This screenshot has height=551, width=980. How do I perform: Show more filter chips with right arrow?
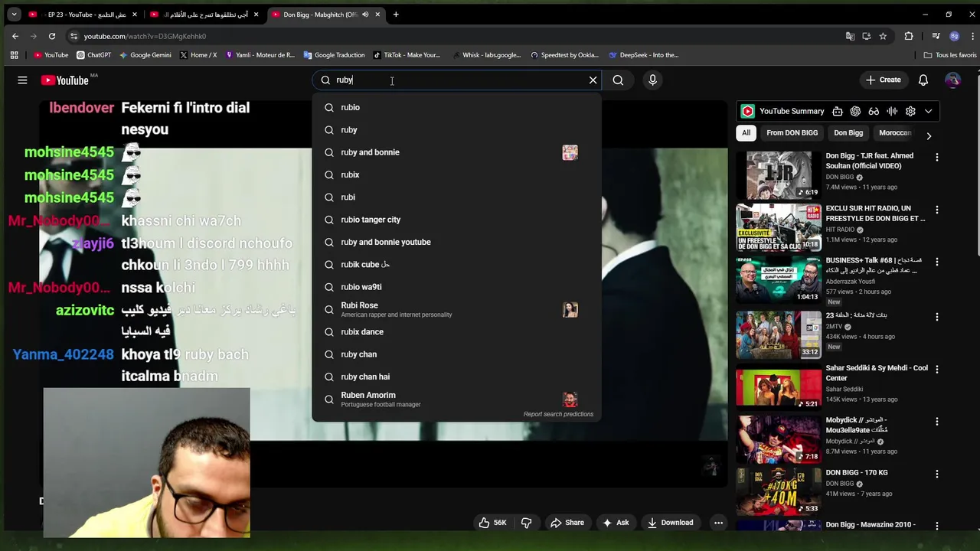click(x=929, y=135)
